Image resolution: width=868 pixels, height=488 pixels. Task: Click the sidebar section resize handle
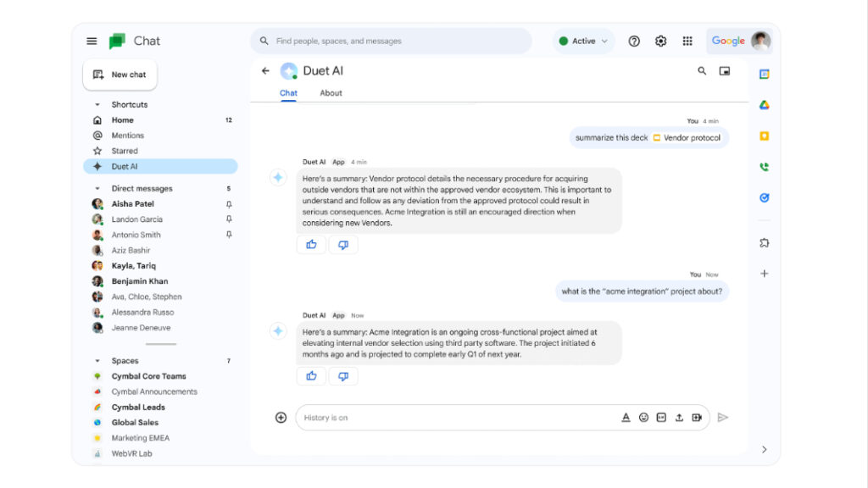tap(161, 344)
